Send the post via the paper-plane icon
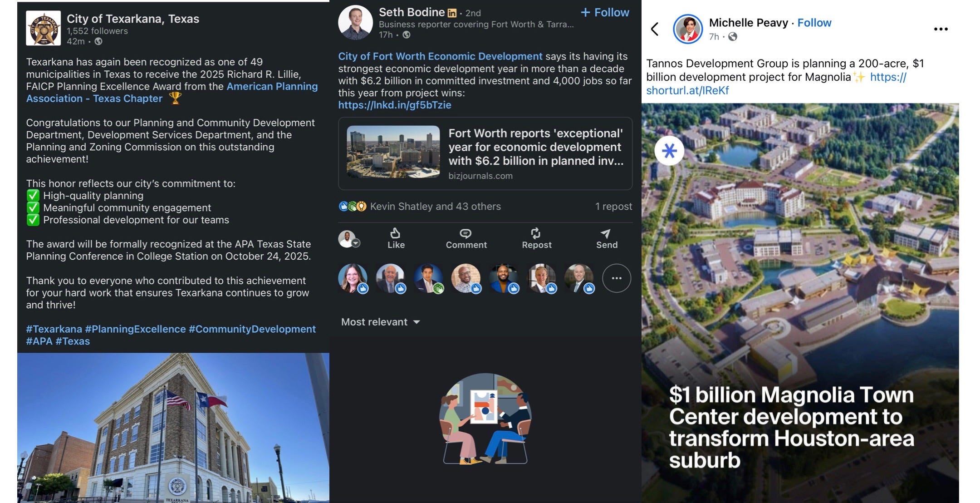The height and width of the screenshot is (503, 980). coord(606,238)
